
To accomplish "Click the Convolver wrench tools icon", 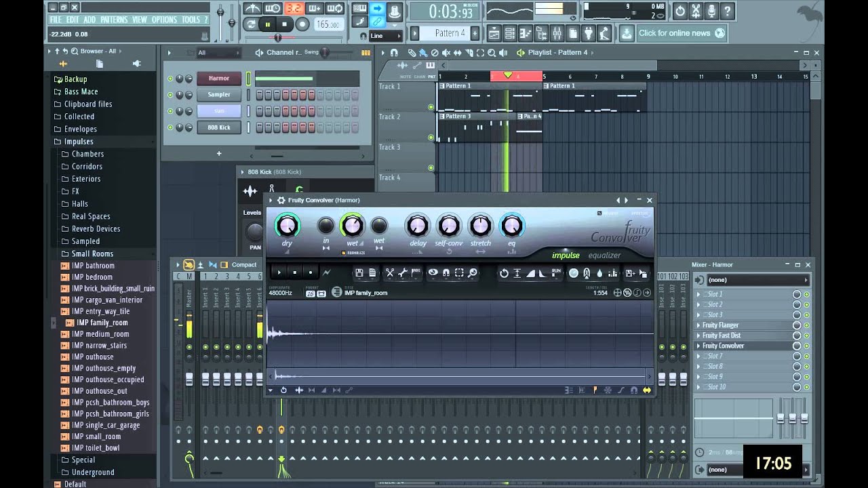I will pyautogui.click(x=403, y=272).
